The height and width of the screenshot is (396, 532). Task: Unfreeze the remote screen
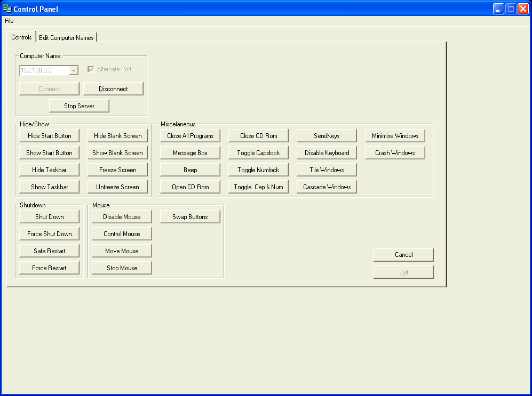[117, 187]
